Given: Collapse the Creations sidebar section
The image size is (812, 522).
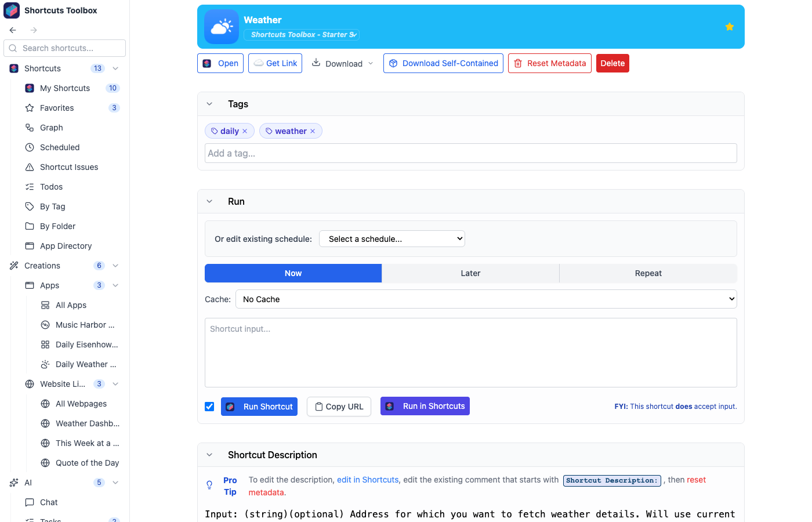Looking at the screenshot, I should [x=115, y=266].
